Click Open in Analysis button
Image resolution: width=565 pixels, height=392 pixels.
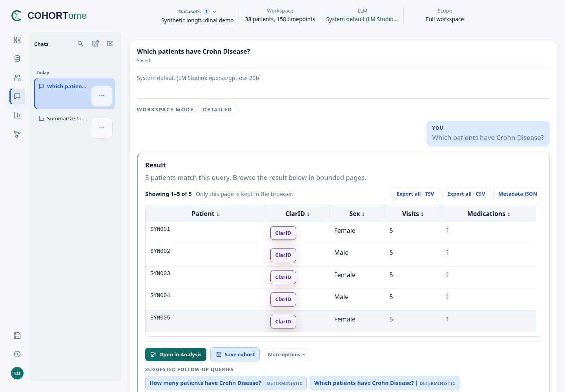coord(176,354)
